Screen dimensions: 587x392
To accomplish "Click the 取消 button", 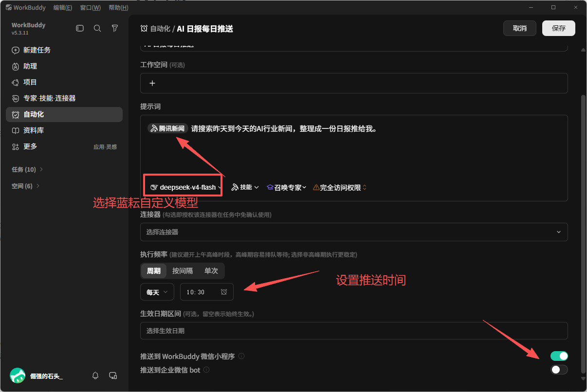I will 520,28.
